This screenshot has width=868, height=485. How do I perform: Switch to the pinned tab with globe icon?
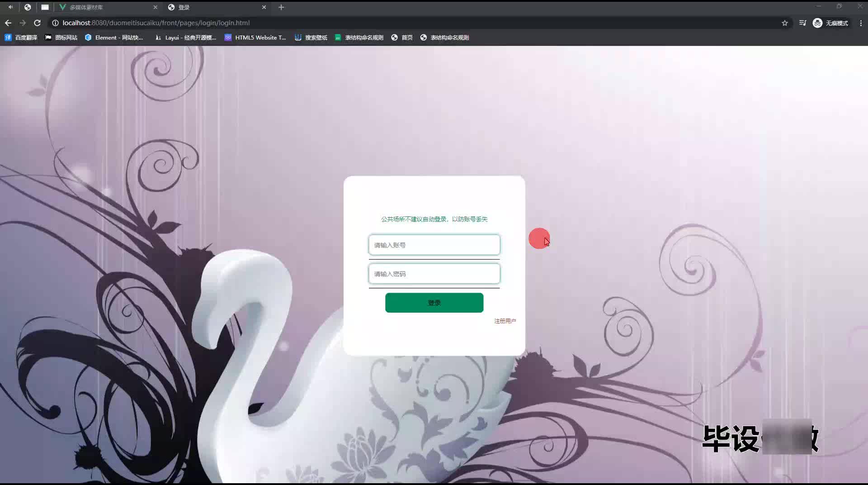[x=28, y=7]
